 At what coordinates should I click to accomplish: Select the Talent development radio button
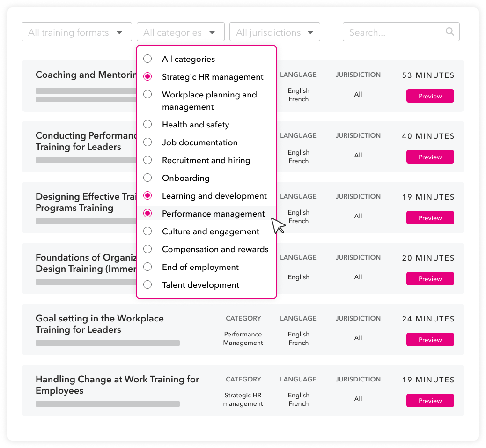pyautogui.click(x=147, y=285)
